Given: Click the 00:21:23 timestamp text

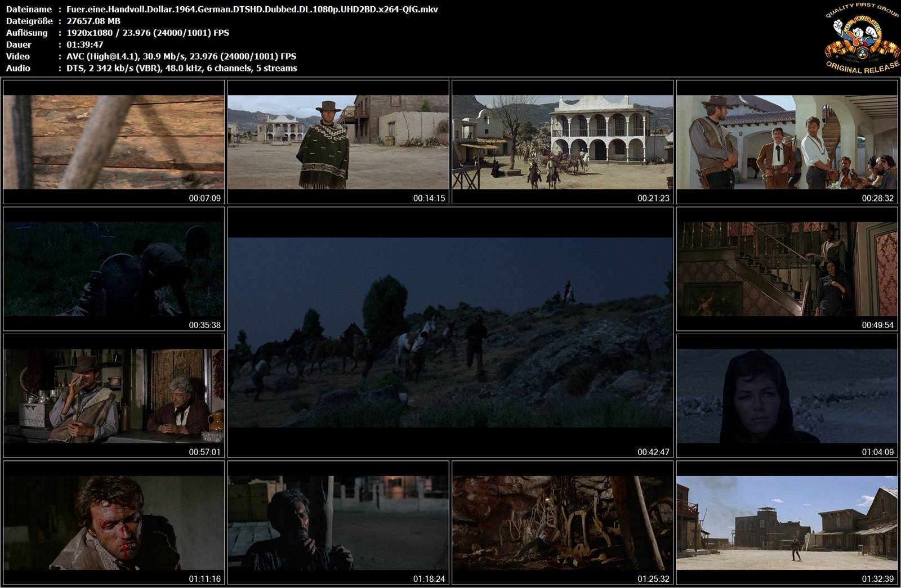Looking at the screenshot, I should pos(654,198).
